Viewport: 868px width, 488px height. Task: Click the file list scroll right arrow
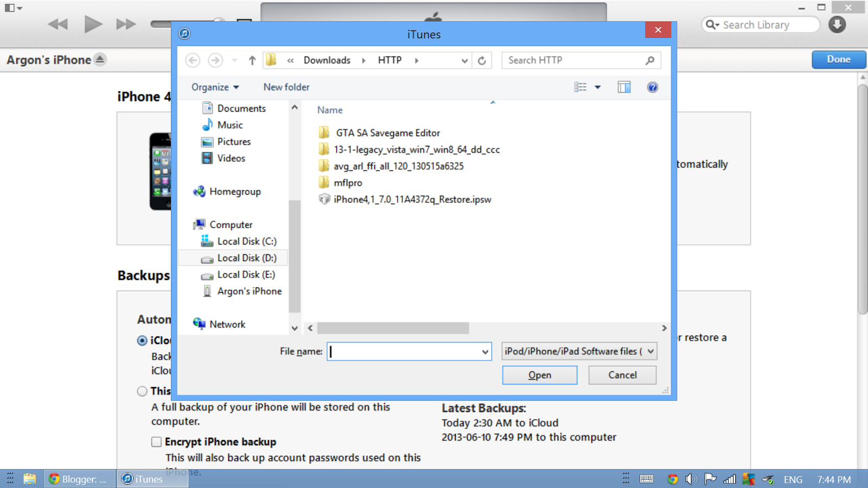pos(664,328)
